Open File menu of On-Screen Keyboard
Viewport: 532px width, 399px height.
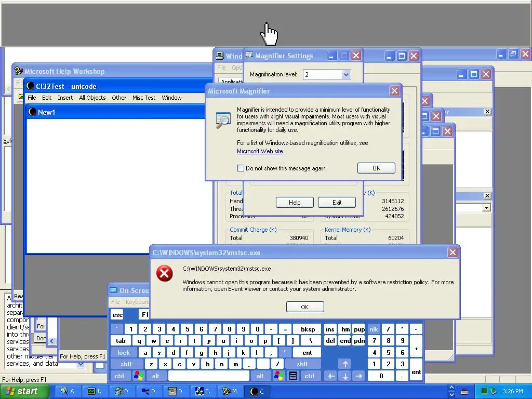(115, 302)
